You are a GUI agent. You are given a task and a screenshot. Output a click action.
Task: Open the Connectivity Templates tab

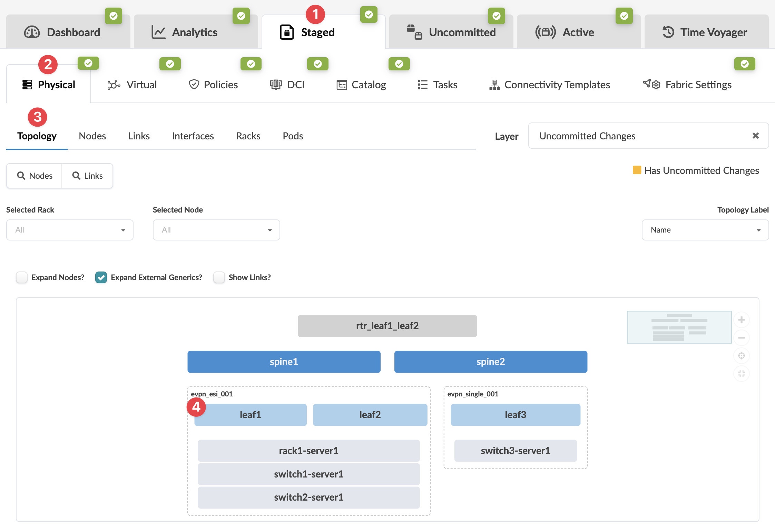pyautogui.click(x=550, y=85)
